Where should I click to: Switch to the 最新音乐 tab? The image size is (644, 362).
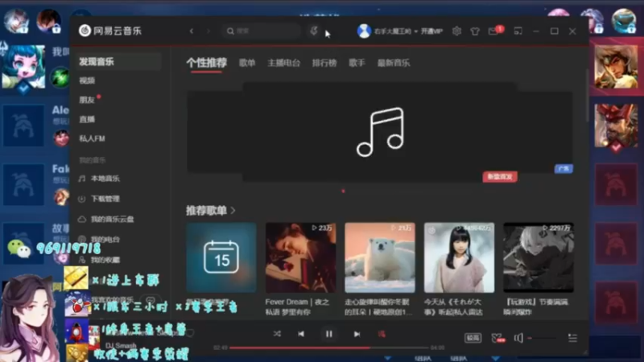[394, 63]
